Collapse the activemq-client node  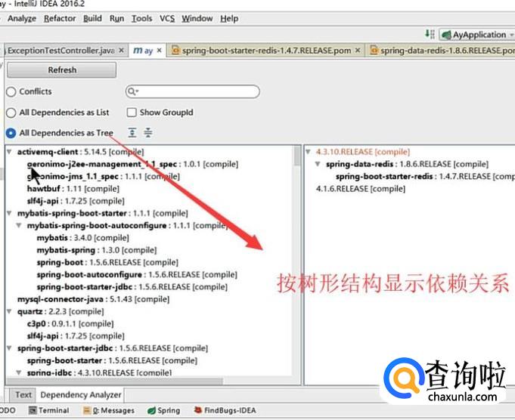pyautogui.click(x=9, y=152)
